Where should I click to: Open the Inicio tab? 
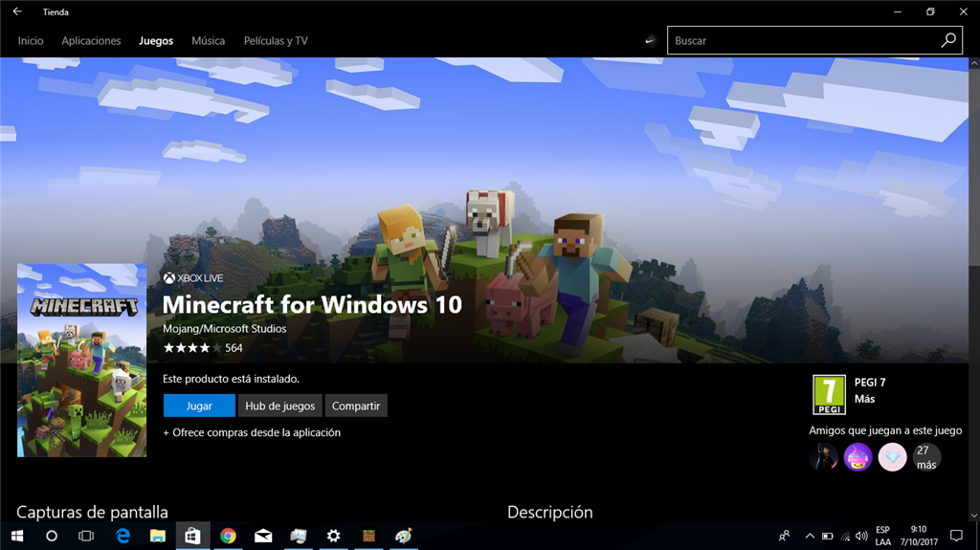click(31, 40)
